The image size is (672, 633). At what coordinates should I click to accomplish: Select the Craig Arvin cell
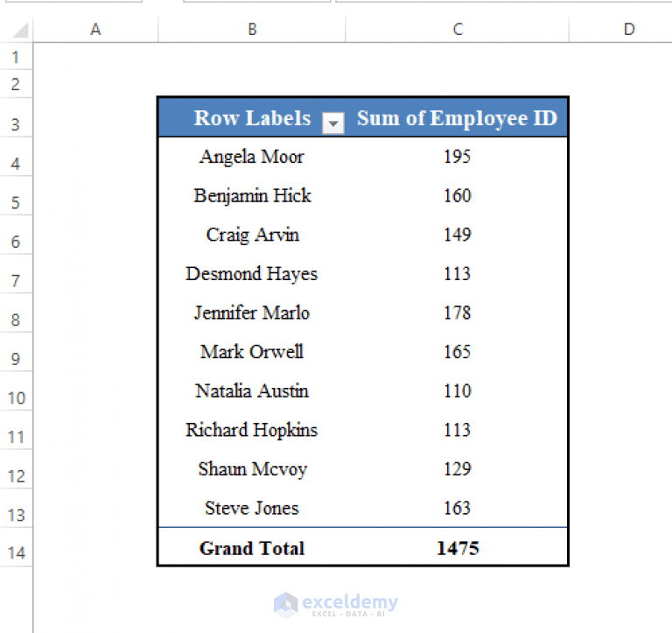click(x=252, y=235)
